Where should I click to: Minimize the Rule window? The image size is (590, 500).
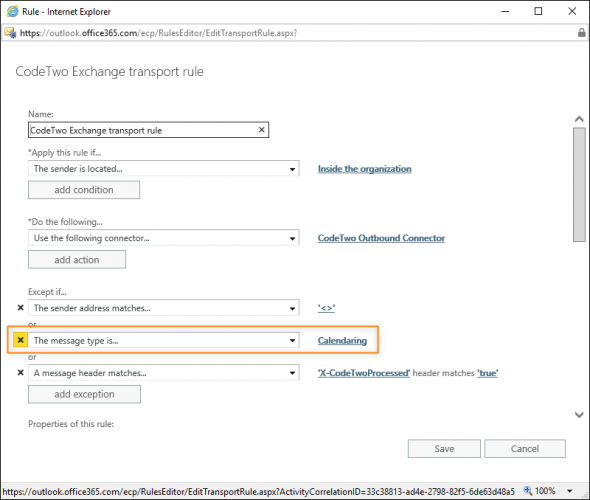pos(505,11)
